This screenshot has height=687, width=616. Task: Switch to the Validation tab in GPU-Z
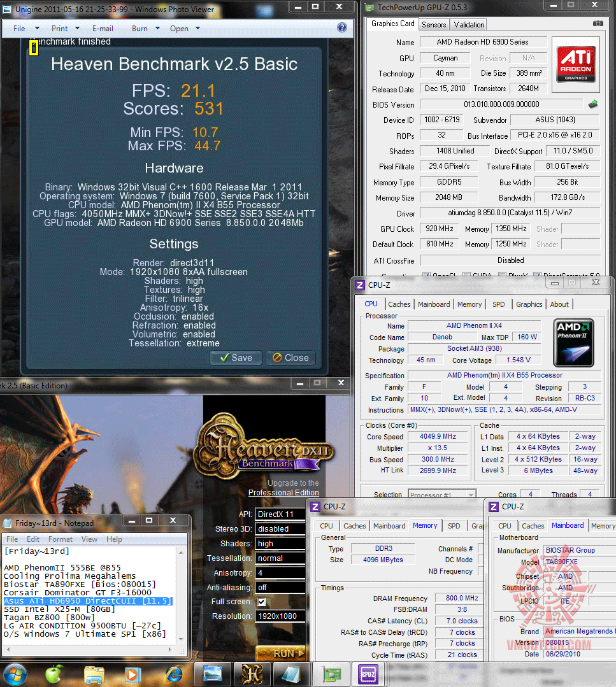(469, 25)
